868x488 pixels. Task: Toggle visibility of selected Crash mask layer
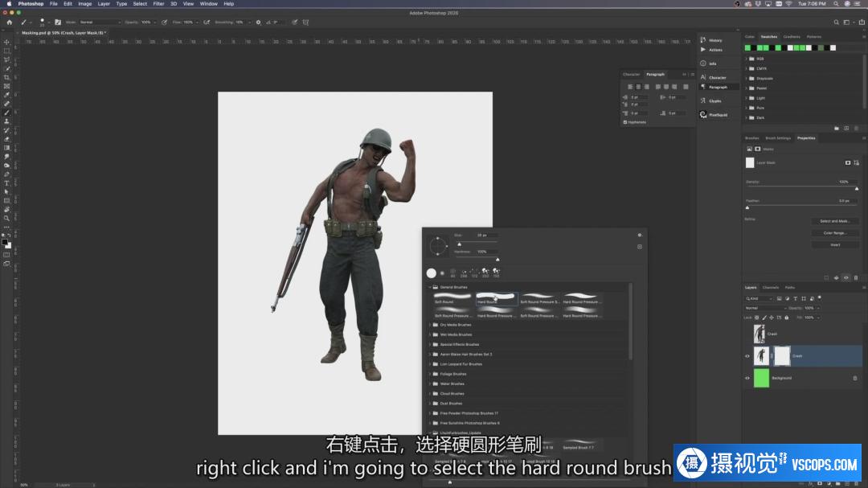click(747, 356)
